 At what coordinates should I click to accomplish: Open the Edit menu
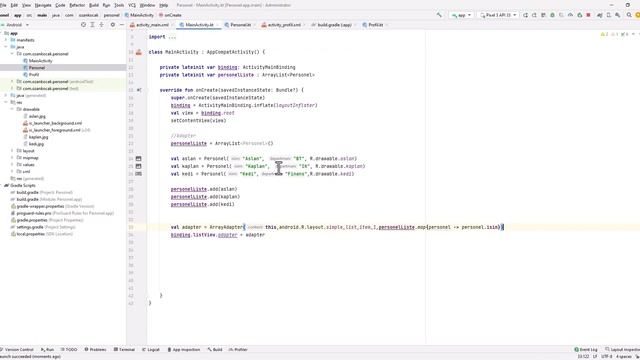pos(14,5)
